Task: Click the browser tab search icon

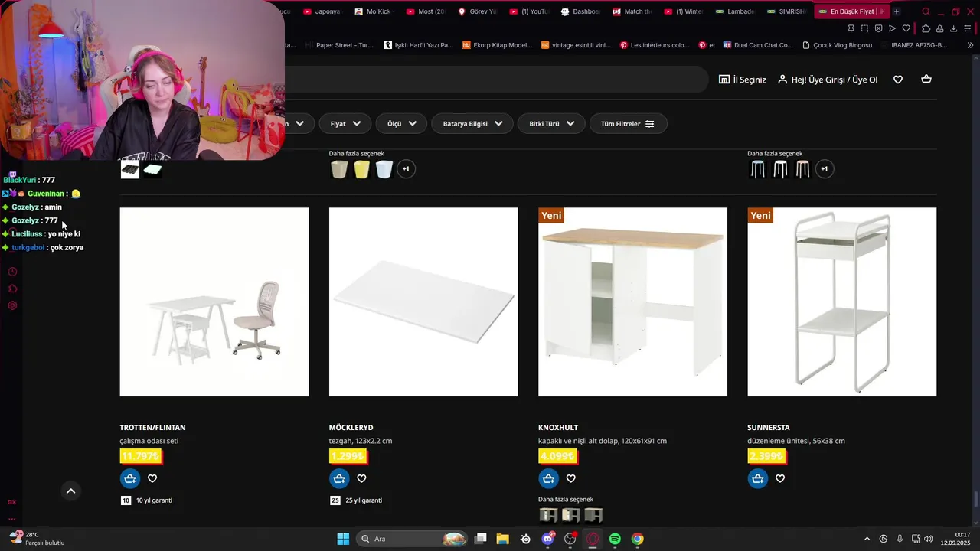Action: pos(926,11)
